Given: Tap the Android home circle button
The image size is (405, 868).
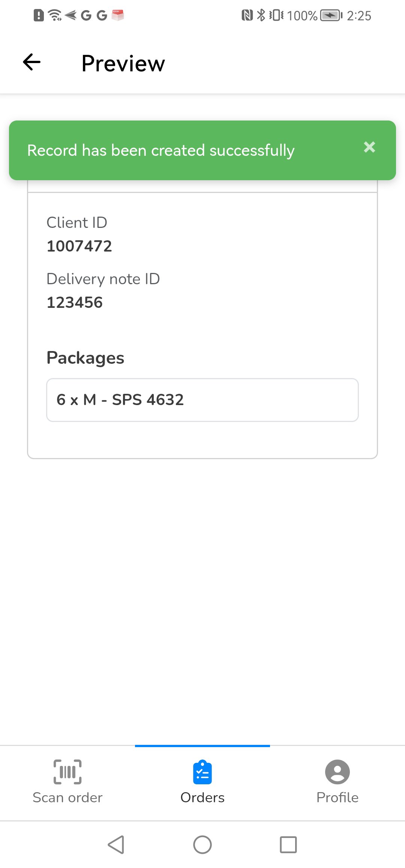Looking at the screenshot, I should 202,845.
